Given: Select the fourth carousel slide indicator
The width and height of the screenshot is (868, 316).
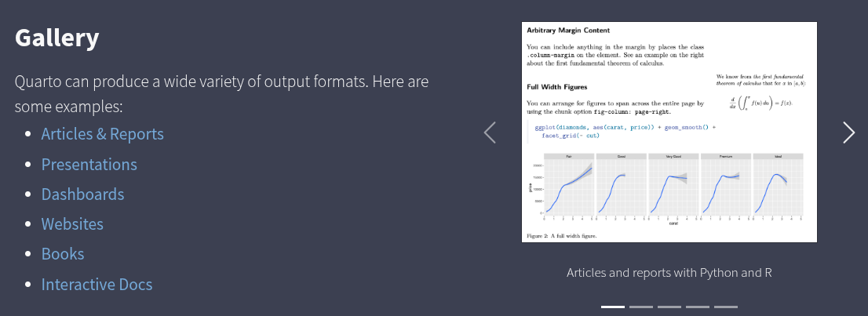Looking at the screenshot, I should coord(697,307).
